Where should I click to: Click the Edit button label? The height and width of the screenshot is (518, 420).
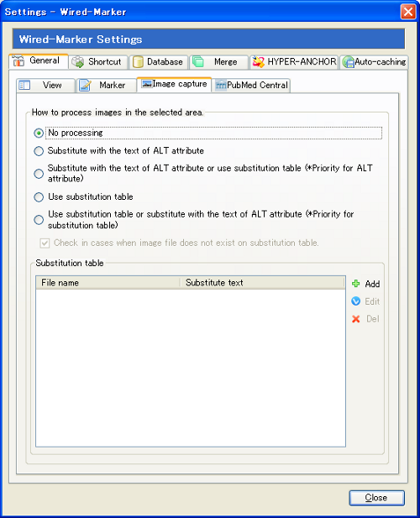tap(372, 301)
